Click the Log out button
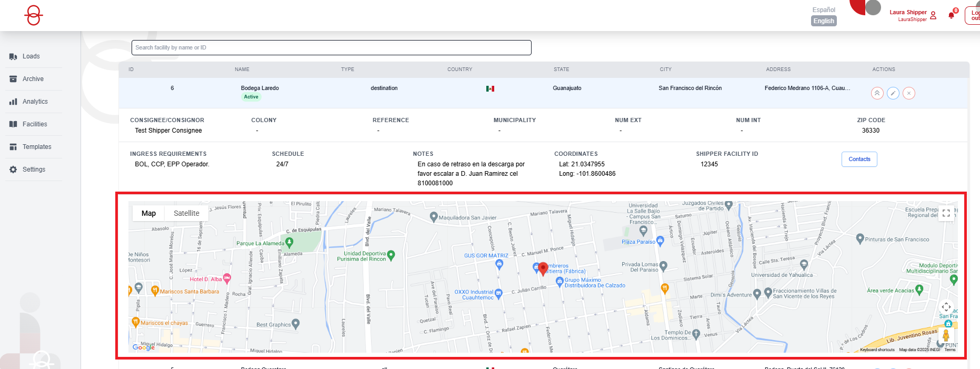The width and height of the screenshot is (980, 369). [x=974, y=15]
